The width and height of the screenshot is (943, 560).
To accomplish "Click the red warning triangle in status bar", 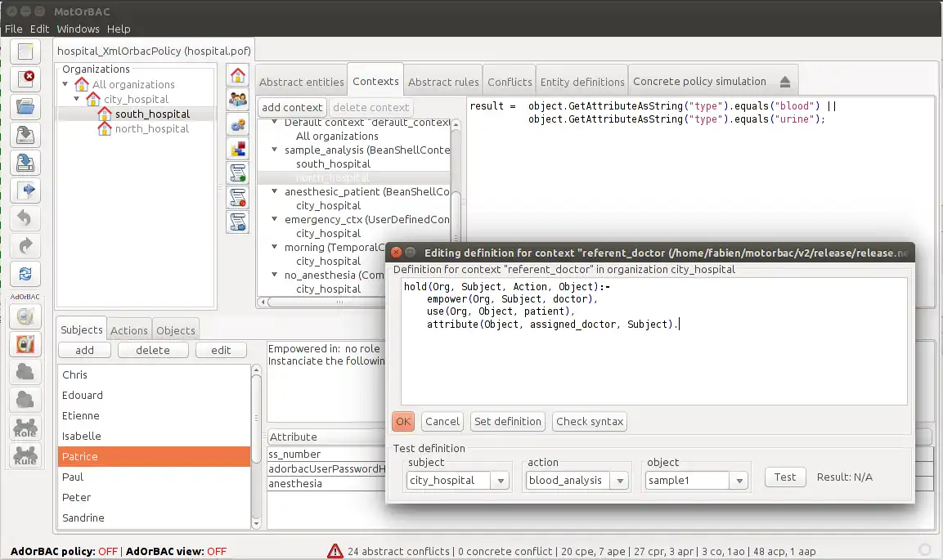I will pyautogui.click(x=335, y=551).
